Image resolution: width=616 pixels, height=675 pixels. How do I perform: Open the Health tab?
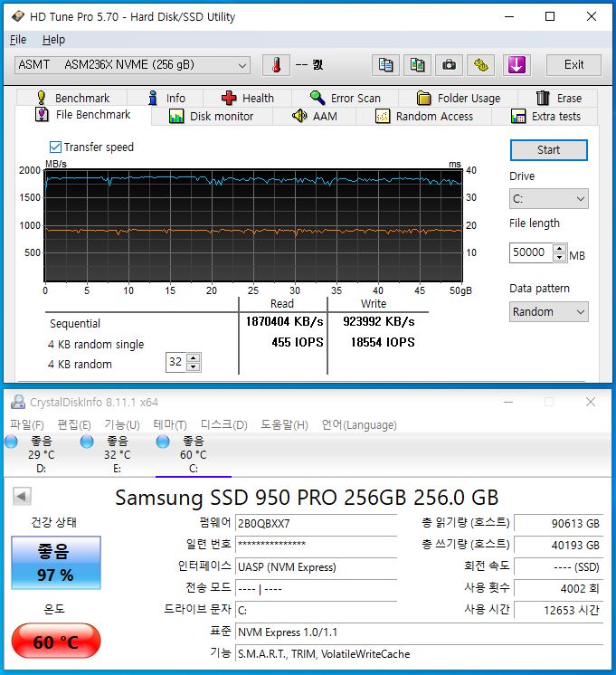[248, 98]
